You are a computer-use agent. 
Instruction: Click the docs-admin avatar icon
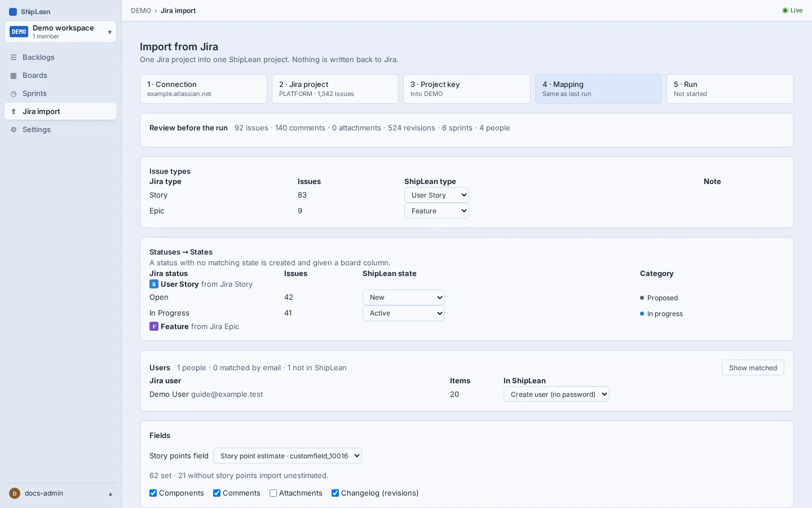pyautogui.click(x=15, y=493)
